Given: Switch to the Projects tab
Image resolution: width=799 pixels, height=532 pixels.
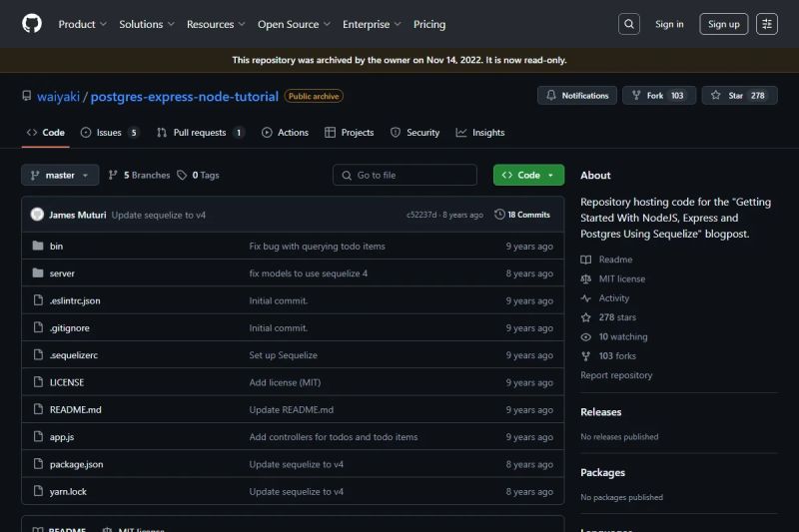Looking at the screenshot, I should tap(349, 133).
